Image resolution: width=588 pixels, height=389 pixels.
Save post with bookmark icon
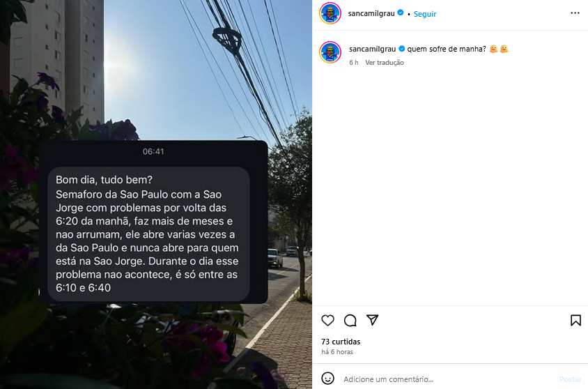click(575, 320)
